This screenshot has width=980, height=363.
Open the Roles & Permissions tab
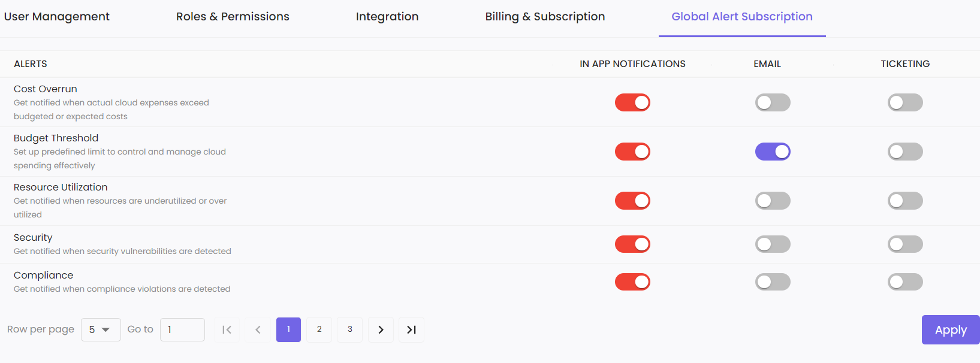pyautogui.click(x=233, y=17)
